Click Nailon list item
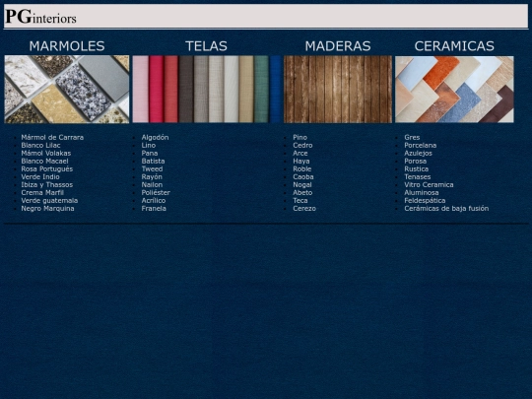Viewport: 532px width, 399px height. (152, 184)
